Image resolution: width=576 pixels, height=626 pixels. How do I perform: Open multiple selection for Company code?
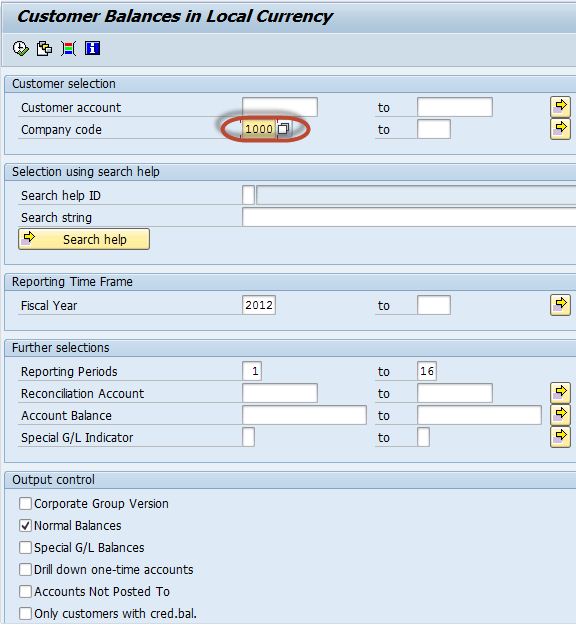click(560, 129)
